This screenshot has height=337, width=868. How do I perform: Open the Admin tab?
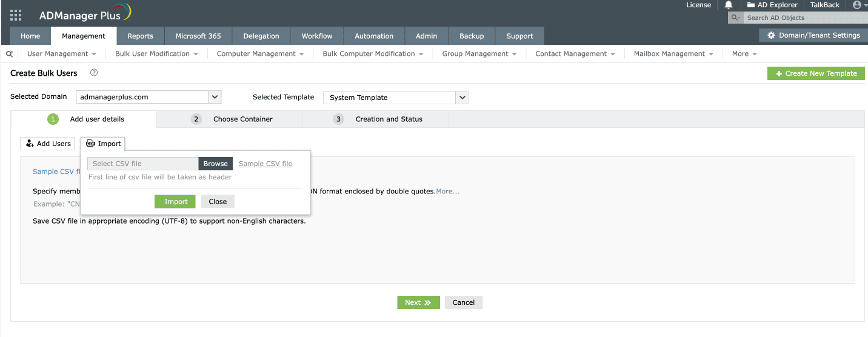(x=427, y=36)
